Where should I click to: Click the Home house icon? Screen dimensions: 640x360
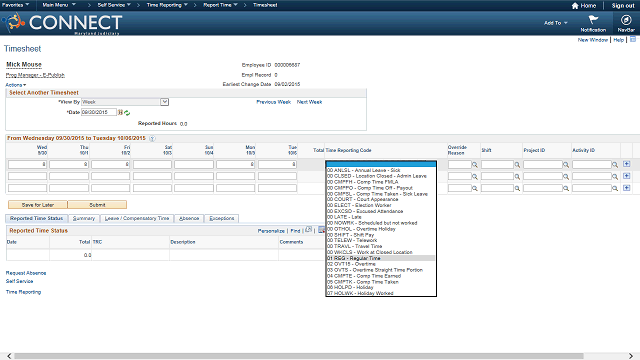click(x=575, y=6)
